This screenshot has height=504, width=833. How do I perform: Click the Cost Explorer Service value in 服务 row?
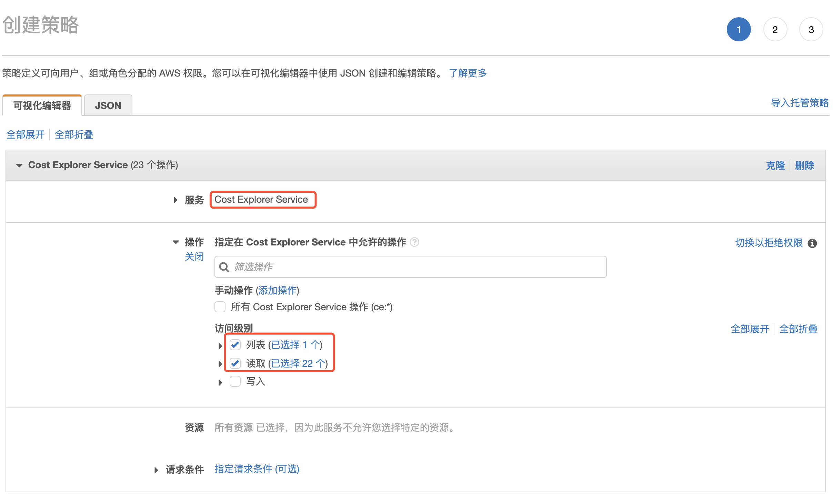coord(261,200)
